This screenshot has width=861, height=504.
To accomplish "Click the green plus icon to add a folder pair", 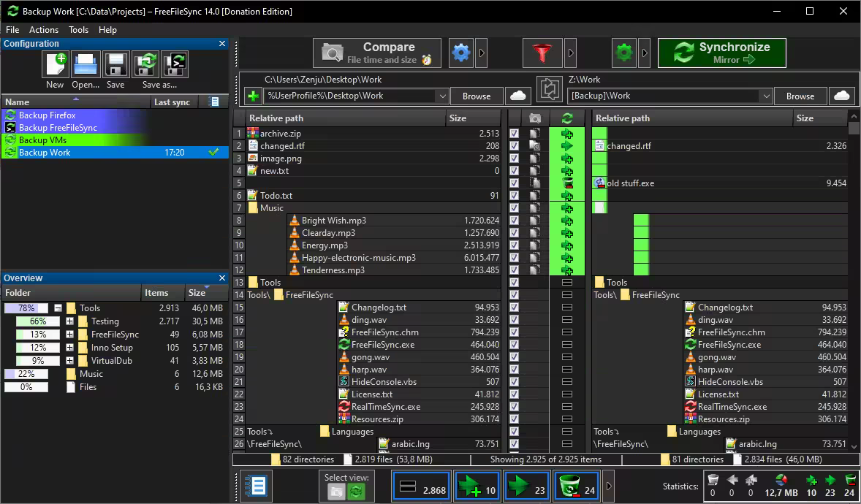I will click(x=254, y=96).
